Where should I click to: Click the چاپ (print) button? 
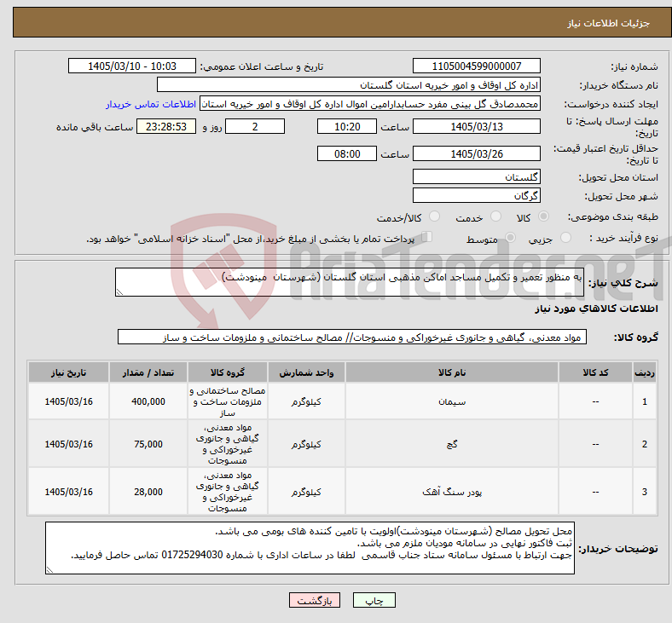point(374,600)
